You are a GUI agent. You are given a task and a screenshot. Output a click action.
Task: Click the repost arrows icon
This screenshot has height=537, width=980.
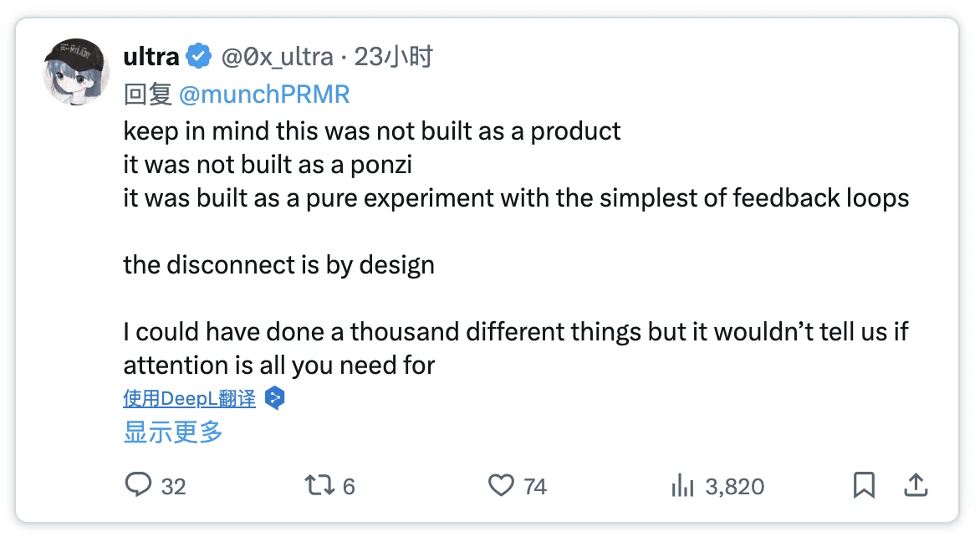pyautogui.click(x=317, y=485)
